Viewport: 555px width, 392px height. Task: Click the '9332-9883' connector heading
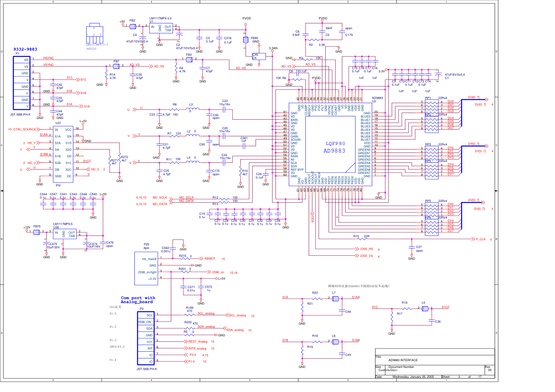click(25, 49)
